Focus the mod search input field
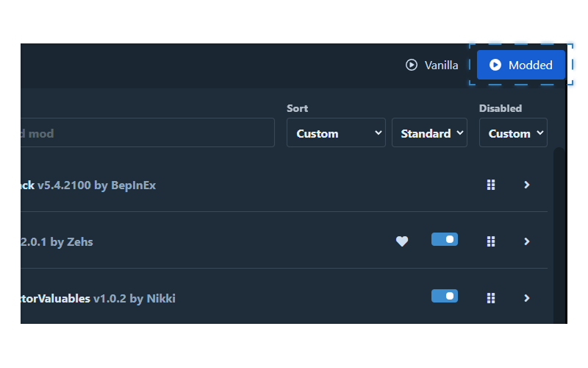 pos(148,132)
